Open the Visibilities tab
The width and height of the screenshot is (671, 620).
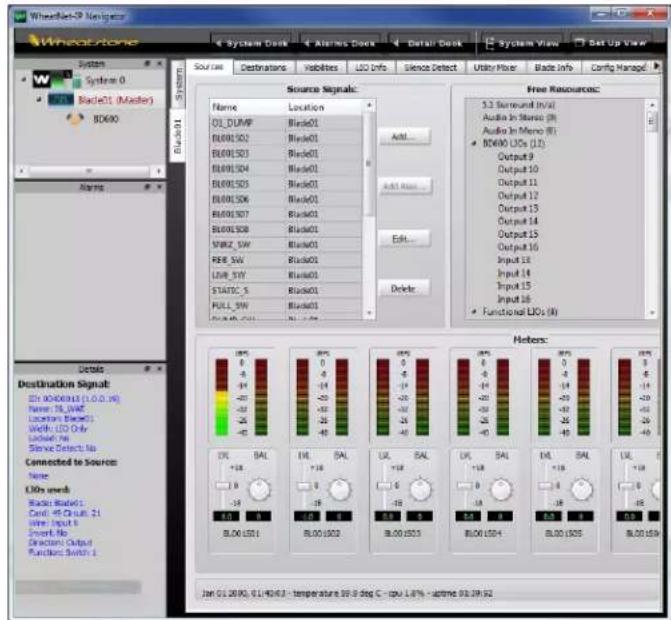[321, 68]
